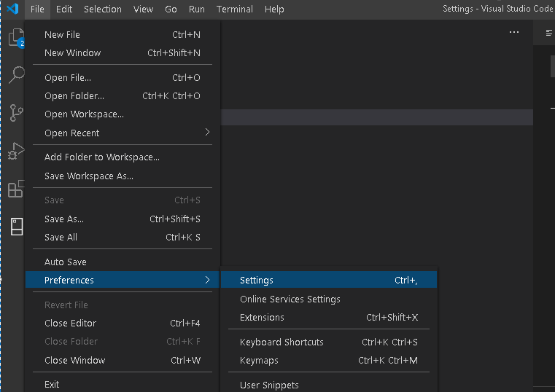This screenshot has height=392, width=555.
Task: Open the Source Control branch icon
Action: (x=15, y=113)
